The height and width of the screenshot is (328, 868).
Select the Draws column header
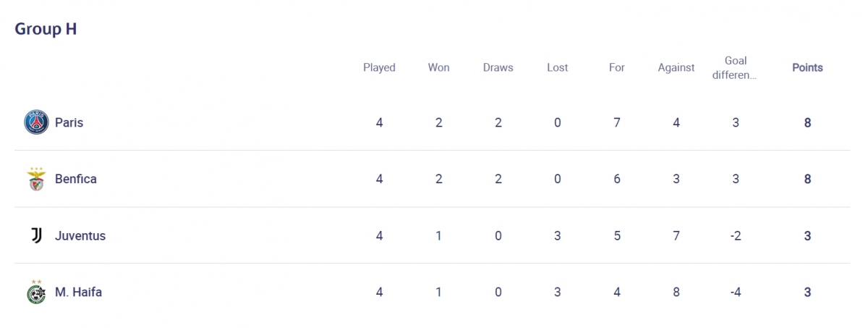(x=498, y=67)
